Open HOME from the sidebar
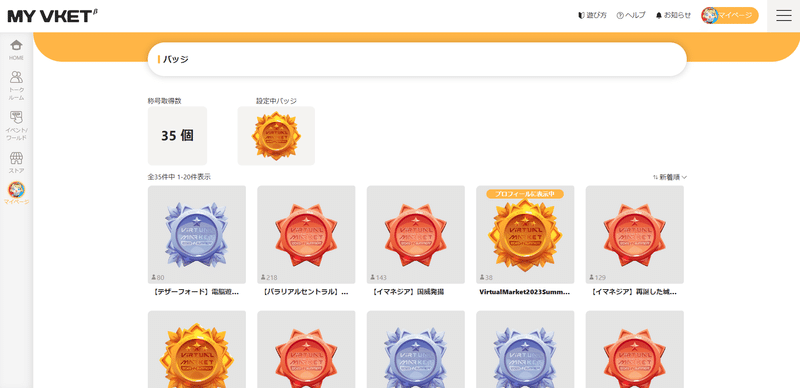800x388 pixels. [16, 50]
